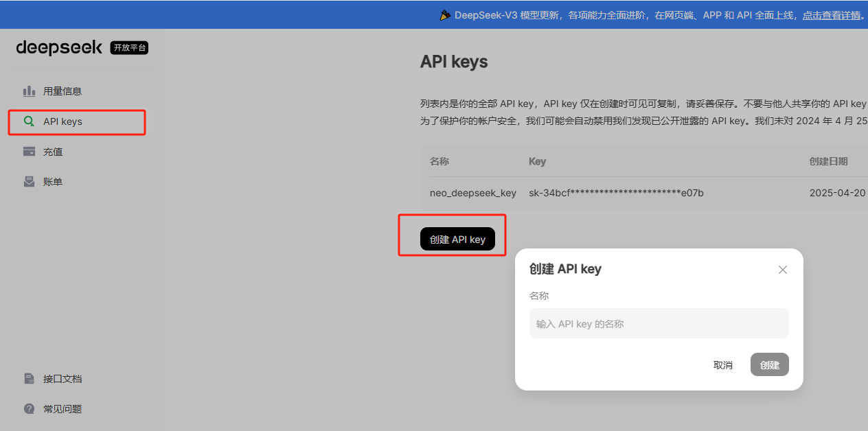Cancel with the 取消 button
This screenshot has width=868, height=431.
point(723,364)
